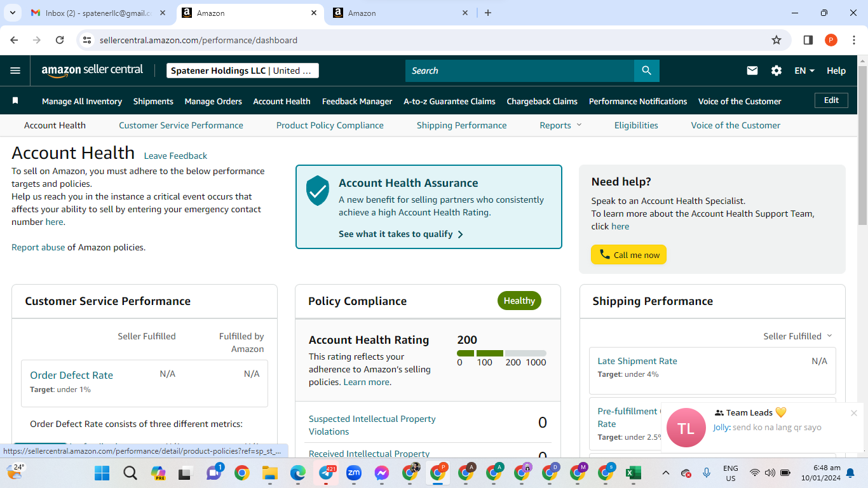Bookmark this page with the star icon

click(776, 40)
